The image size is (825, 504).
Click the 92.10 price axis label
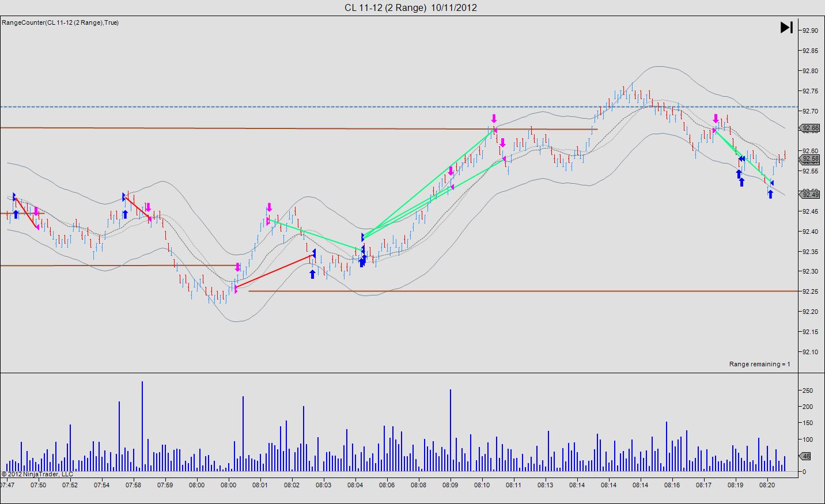811,352
